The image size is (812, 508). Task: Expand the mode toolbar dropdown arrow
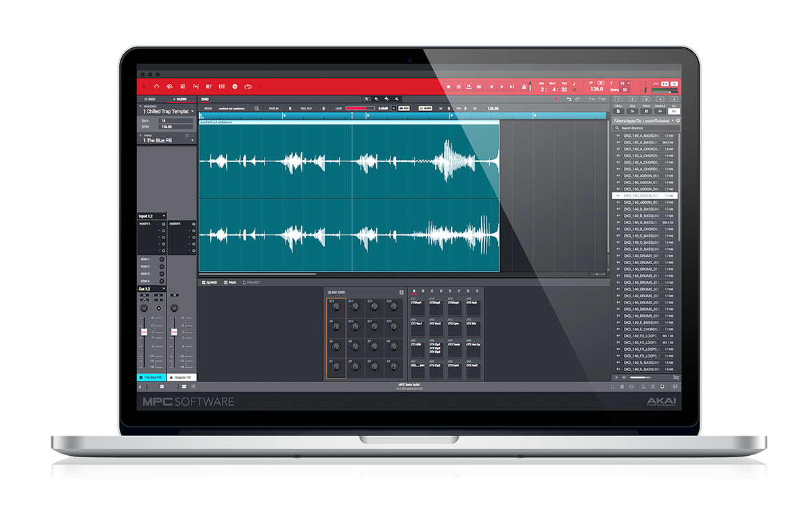click(x=259, y=86)
